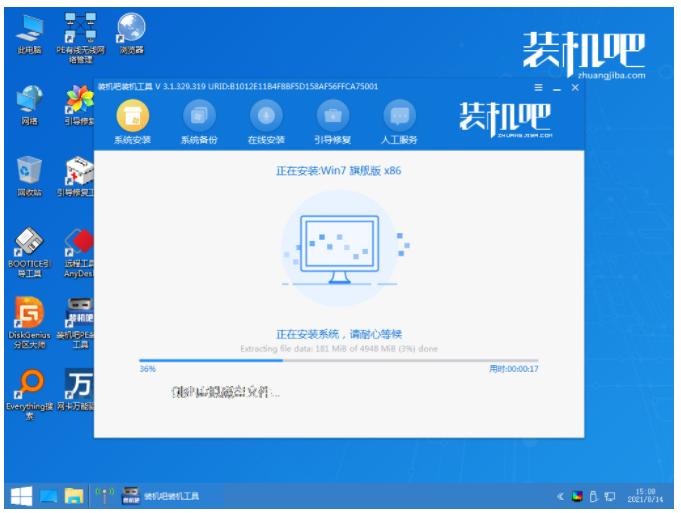Viewport: 681px width, 513px height.
Task: Open the Windows Start button
Action: tap(21, 496)
